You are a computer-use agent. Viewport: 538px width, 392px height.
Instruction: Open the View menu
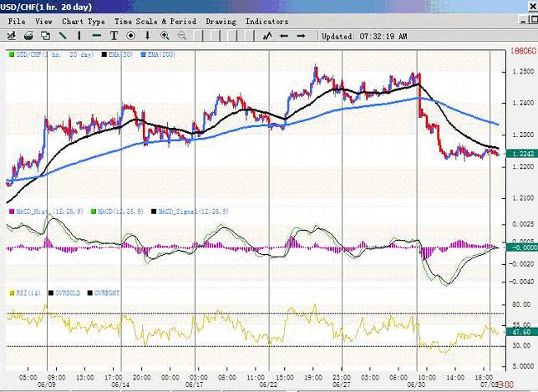click(44, 21)
